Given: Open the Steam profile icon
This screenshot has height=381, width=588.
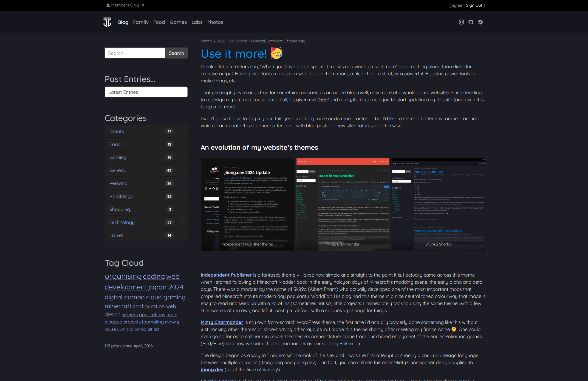Looking at the screenshot, I should click(x=480, y=22).
